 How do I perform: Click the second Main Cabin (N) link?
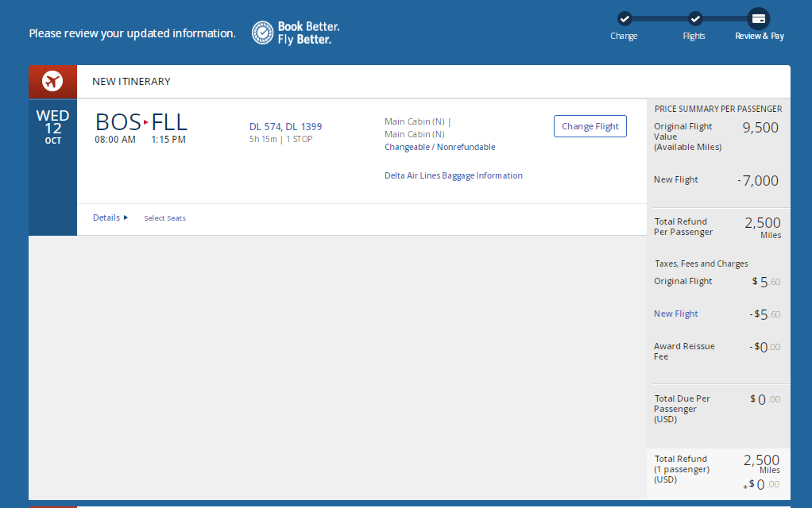415,134
